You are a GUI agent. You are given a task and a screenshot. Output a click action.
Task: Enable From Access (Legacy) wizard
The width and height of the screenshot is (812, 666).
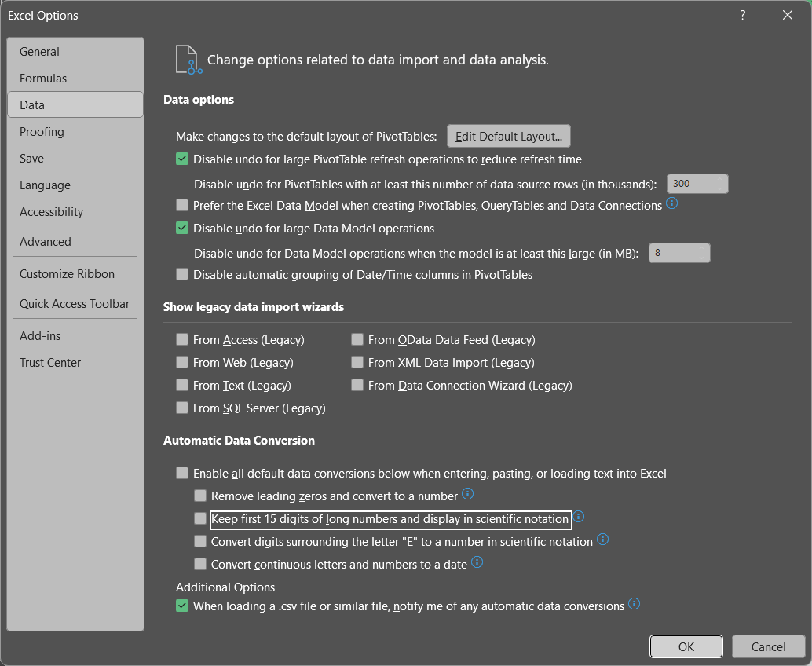(x=181, y=339)
